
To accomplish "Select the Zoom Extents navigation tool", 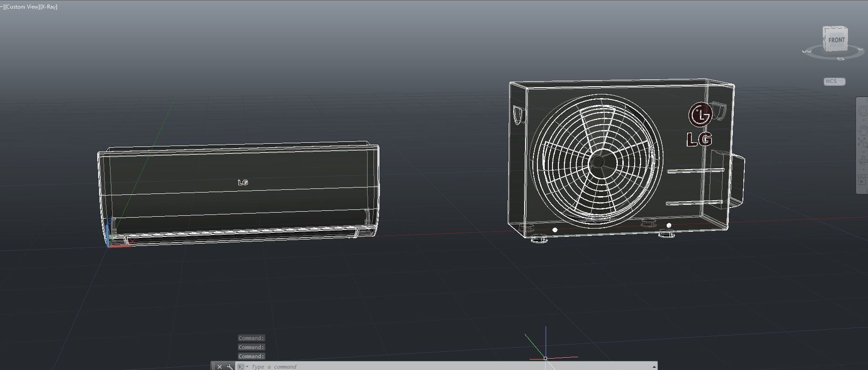I will coord(863,142).
